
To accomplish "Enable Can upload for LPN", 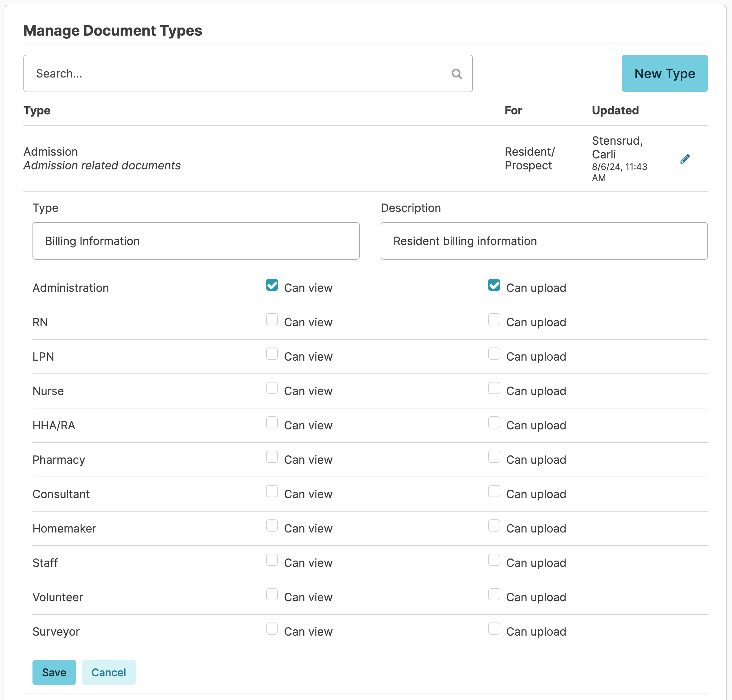I will tap(494, 354).
